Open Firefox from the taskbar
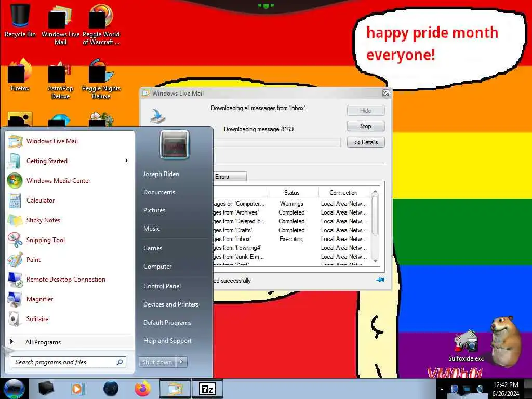The width and height of the screenshot is (532, 399). [142, 389]
